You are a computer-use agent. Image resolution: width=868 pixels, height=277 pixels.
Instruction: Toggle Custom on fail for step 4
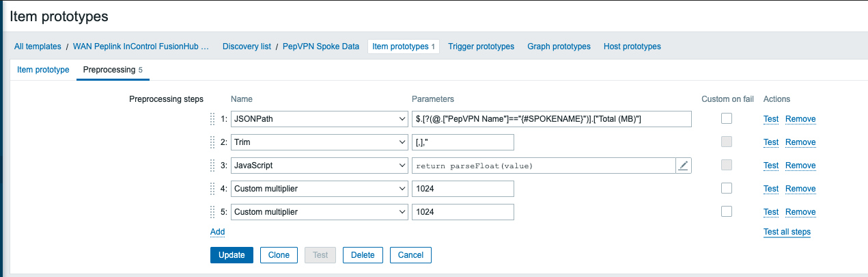[x=727, y=188]
